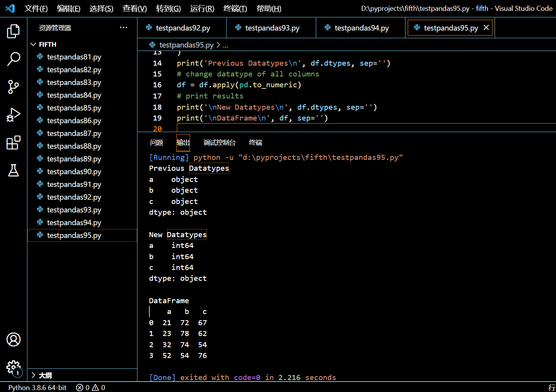The width and height of the screenshot is (556, 392).
Task: Open testpandas91.py in the explorer
Action: click(x=82, y=185)
